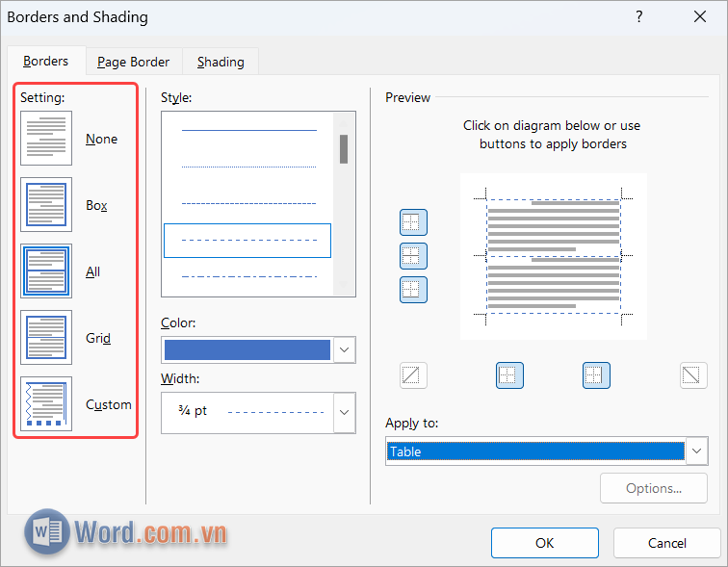
Task: Toggle the bottom border button
Action: [413, 289]
